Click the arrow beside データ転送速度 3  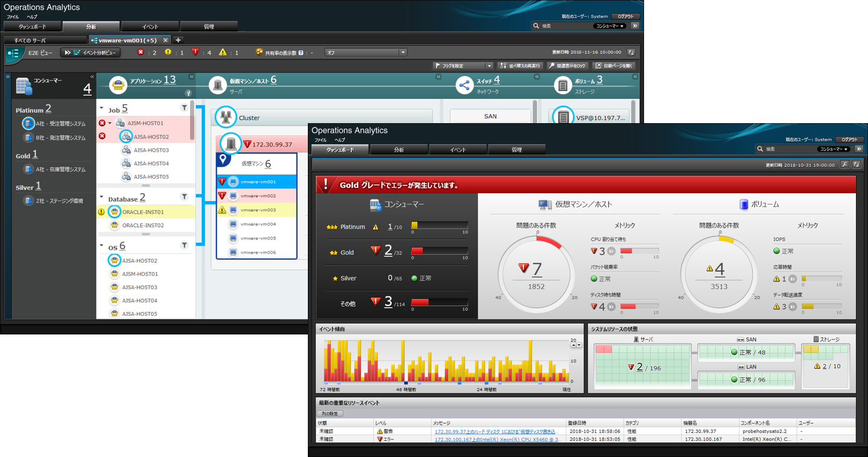pyautogui.click(x=794, y=307)
